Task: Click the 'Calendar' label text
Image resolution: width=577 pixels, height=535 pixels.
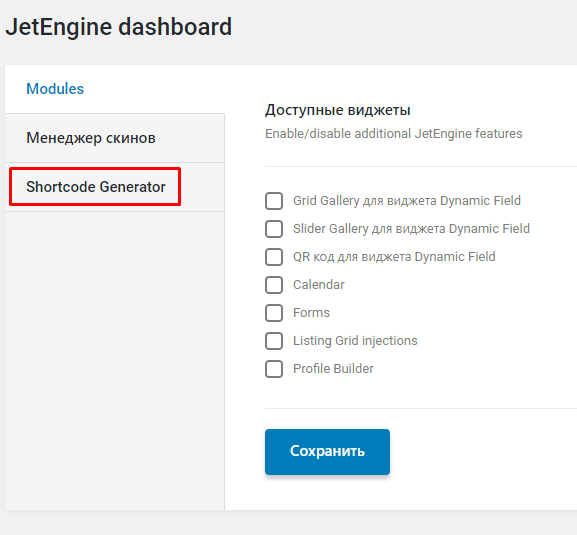Action: pyautogui.click(x=319, y=285)
